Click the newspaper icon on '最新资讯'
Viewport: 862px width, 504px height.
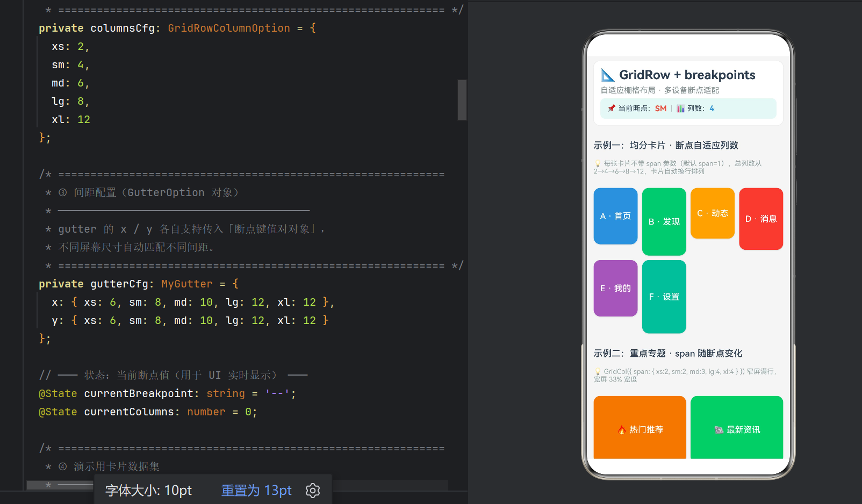tap(719, 430)
